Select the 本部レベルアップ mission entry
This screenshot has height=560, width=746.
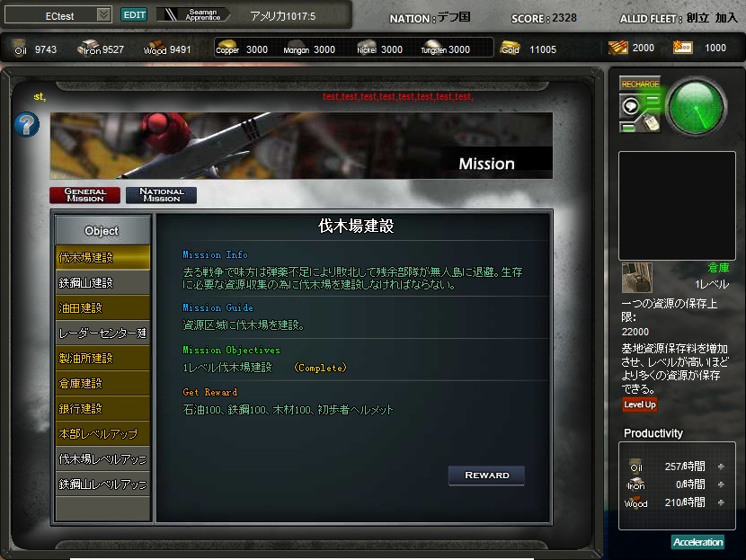click(x=102, y=434)
